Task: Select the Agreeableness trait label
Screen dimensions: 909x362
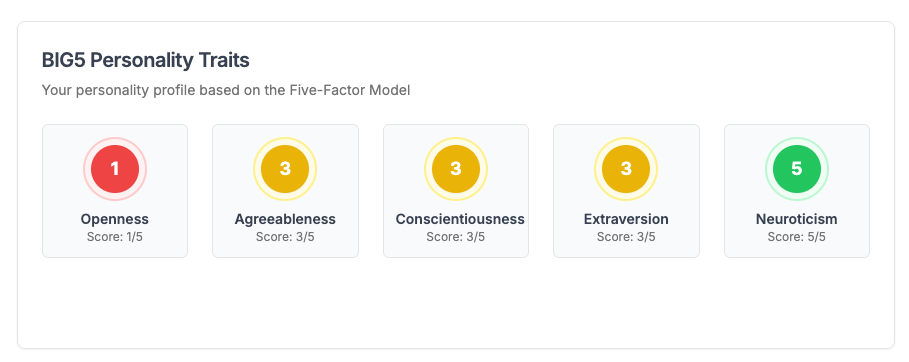Action: [x=285, y=219]
